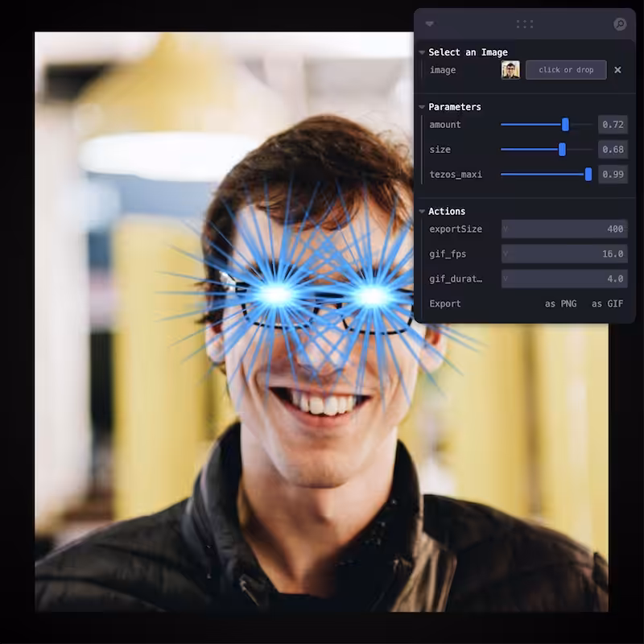Click the 'click or drop' upload button
This screenshot has height=644, width=644.
(566, 70)
